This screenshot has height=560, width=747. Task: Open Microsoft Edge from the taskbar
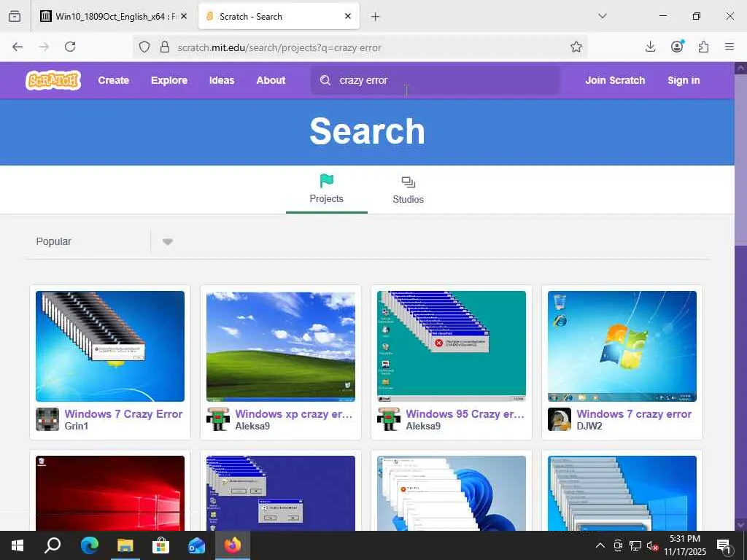click(x=89, y=545)
